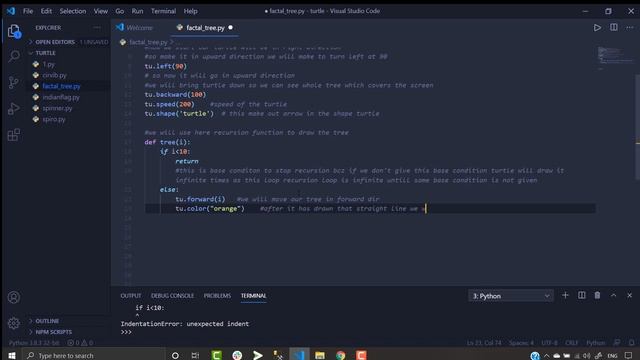Open the Terminal menu
640x360 pixels.
tap(163, 11)
